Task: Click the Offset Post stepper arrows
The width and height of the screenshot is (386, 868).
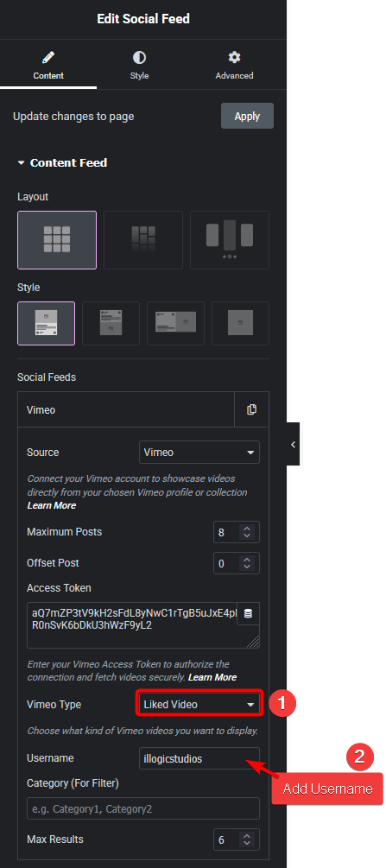Action: (248, 563)
